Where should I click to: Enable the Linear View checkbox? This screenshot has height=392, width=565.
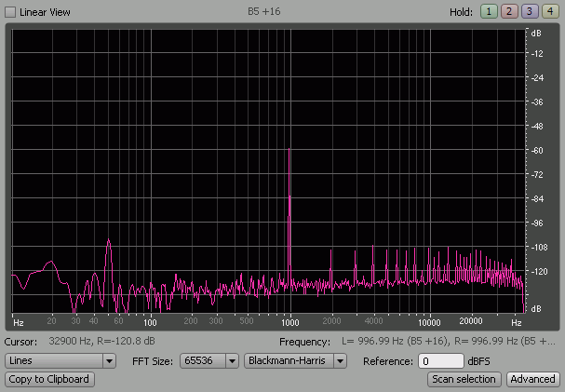[10, 12]
